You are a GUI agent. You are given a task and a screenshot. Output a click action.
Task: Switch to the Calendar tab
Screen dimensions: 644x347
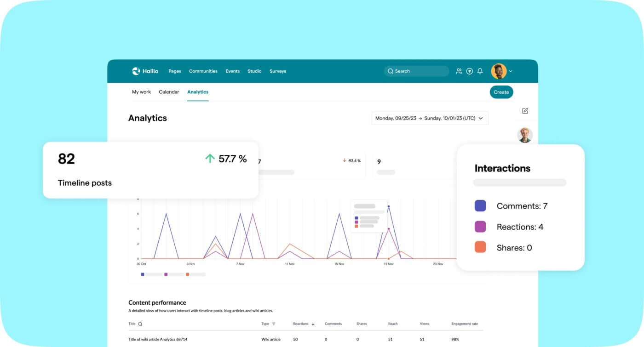pyautogui.click(x=169, y=92)
